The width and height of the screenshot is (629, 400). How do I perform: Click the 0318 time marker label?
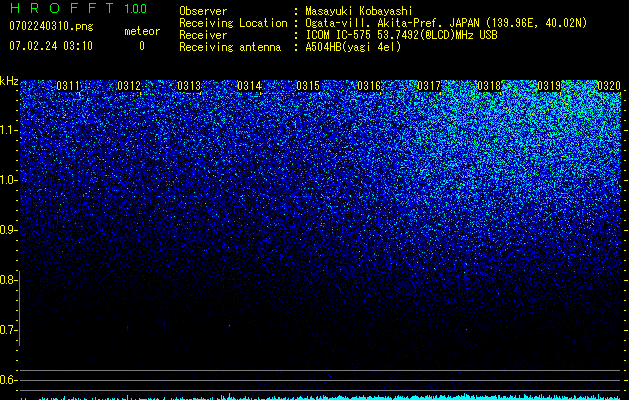489,85
